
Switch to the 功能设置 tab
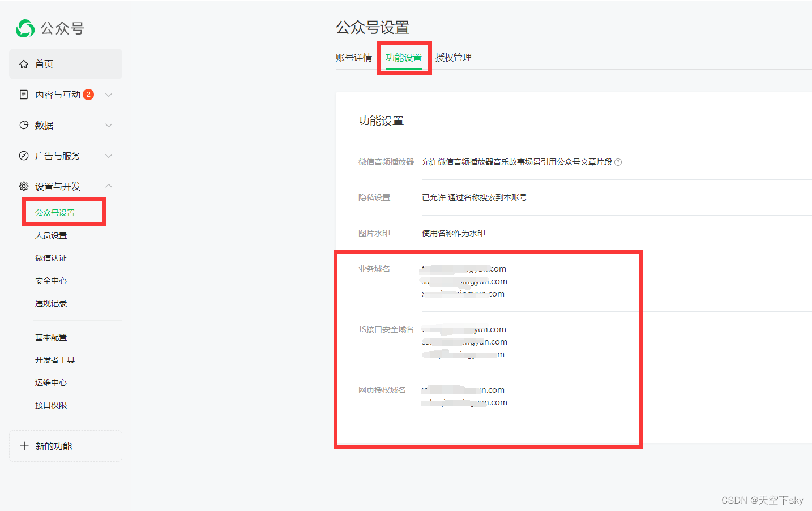coord(404,58)
